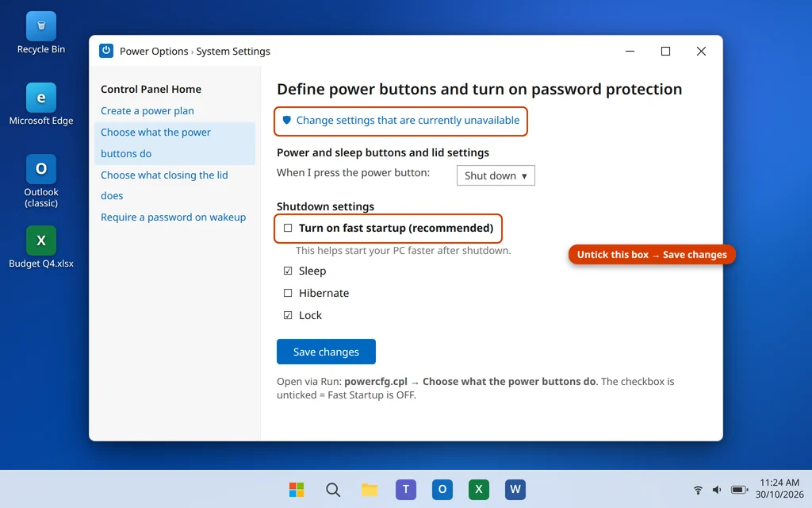Click Change settings that are currently unavailable
Image resolution: width=812 pixels, height=508 pixels.
tap(408, 121)
